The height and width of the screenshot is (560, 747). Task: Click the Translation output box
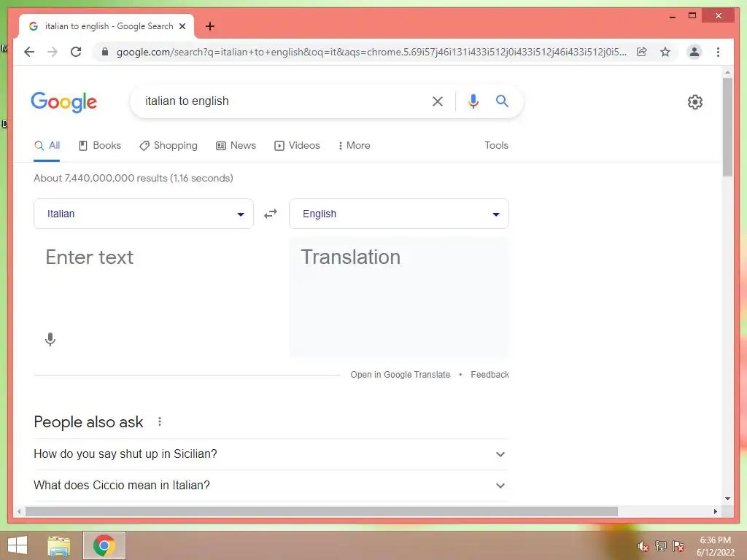click(x=399, y=297)
